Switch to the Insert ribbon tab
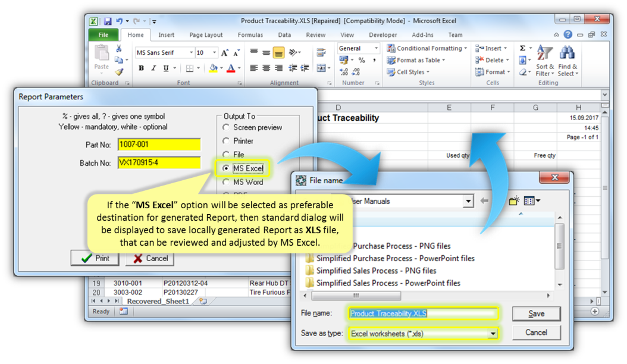This screenshot has width=627, height=364. tap(167, 35)
